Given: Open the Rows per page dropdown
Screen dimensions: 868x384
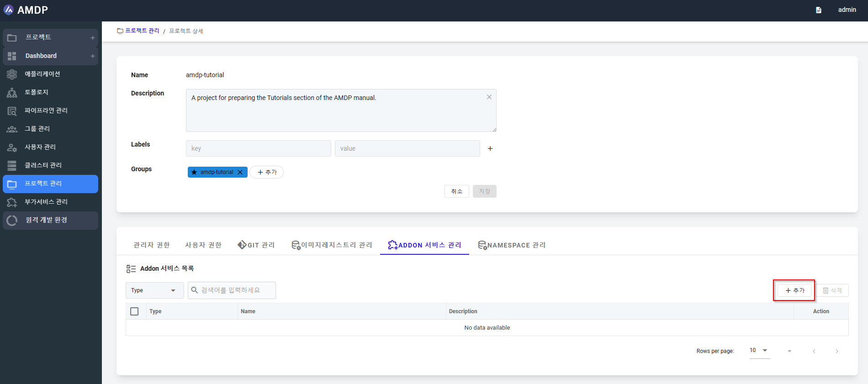Looking at the screenshot, I should point(760,350).
